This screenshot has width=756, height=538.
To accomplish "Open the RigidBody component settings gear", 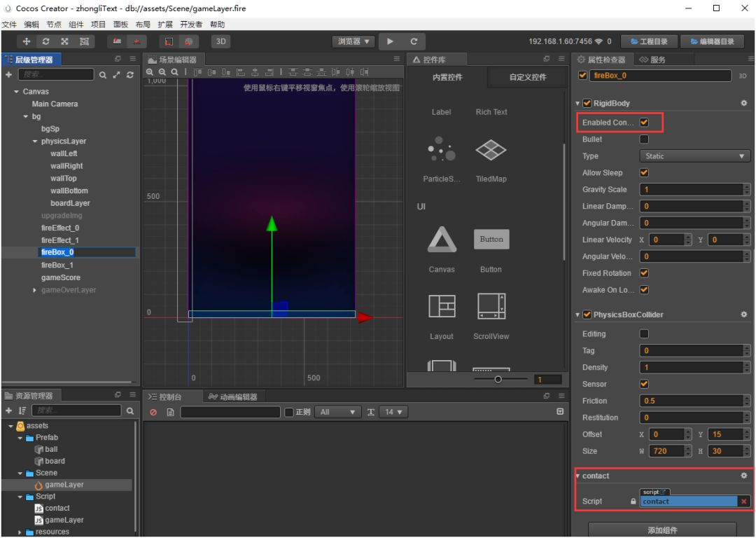I will 744,103.
